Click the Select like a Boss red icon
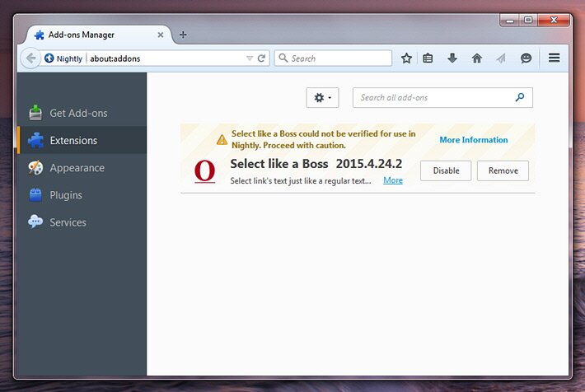This screenshot has height=392, width=585. [x=205, y=171]
